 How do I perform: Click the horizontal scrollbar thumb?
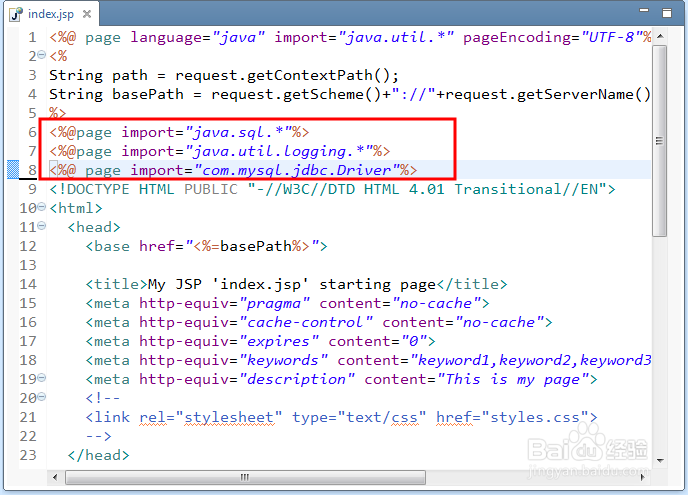(245, 477)
